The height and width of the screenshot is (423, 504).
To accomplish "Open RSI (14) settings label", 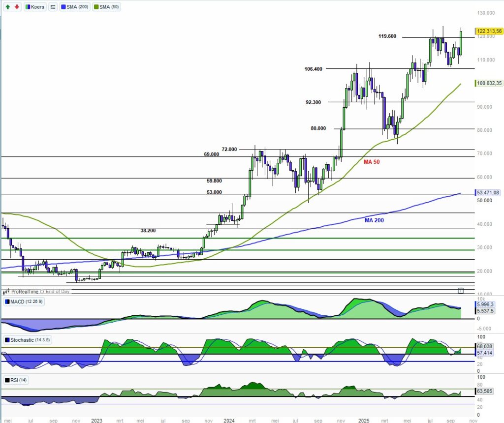I will pos(18,380).
